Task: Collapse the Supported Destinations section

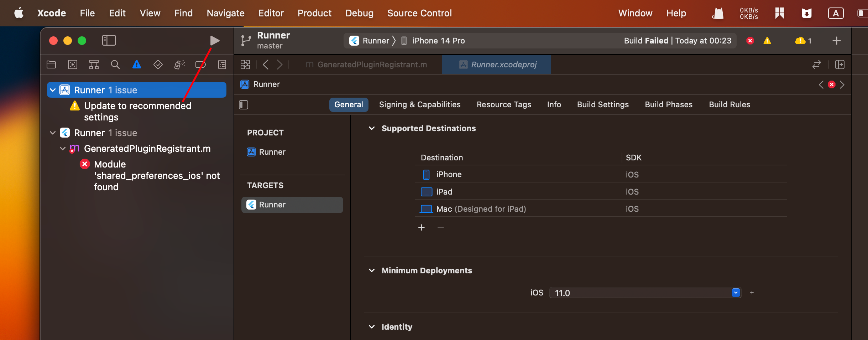Action: pyautogui.click(x=372, y=128)
